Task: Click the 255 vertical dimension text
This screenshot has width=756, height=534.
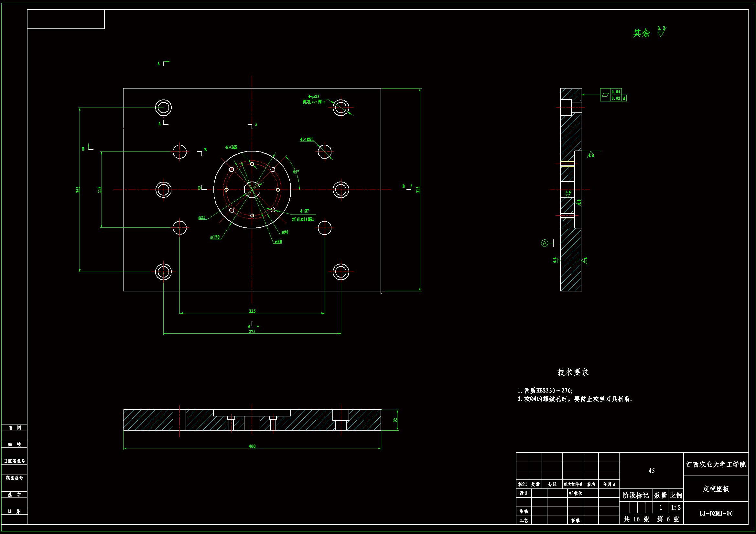Action: click(78, 190)
